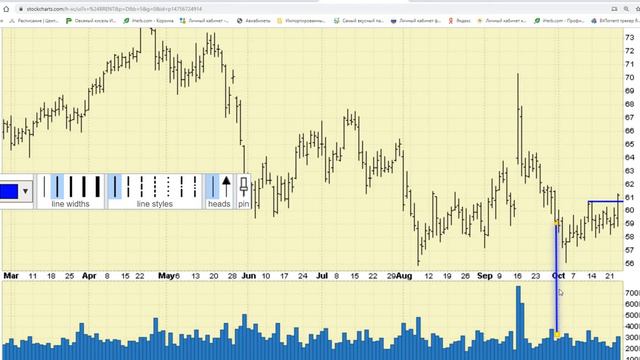Open the line color dropdown arrow
This screenshot has height=360, width=640.
pos(25,191)
